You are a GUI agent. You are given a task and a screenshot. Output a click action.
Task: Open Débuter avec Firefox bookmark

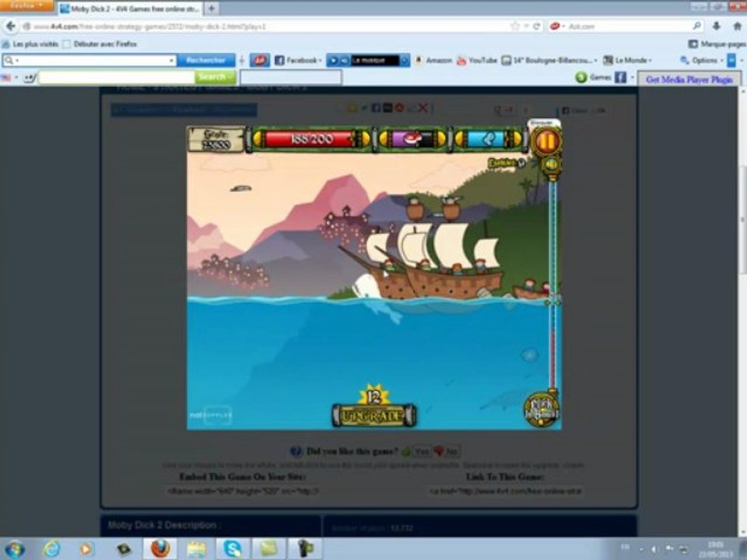[100, 44]
